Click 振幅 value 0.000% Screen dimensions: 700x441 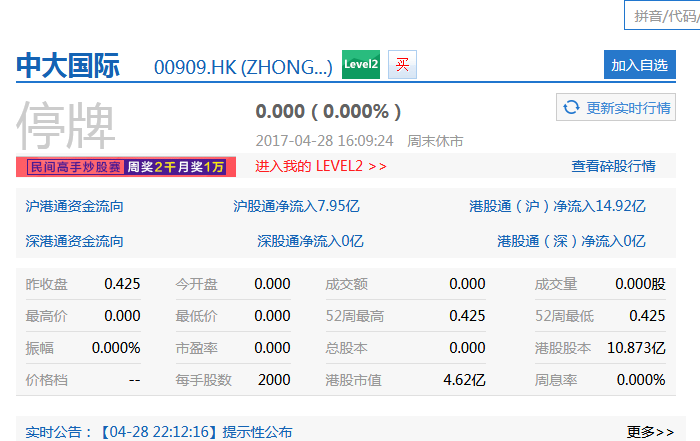116,348
